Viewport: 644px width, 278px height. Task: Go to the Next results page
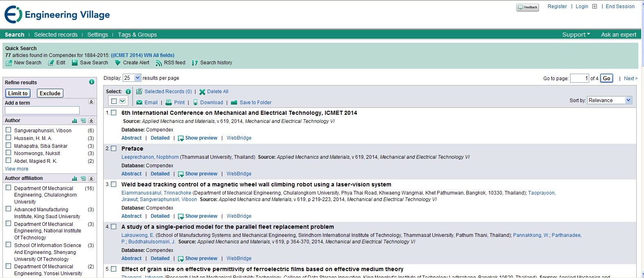tap(631, 79)
